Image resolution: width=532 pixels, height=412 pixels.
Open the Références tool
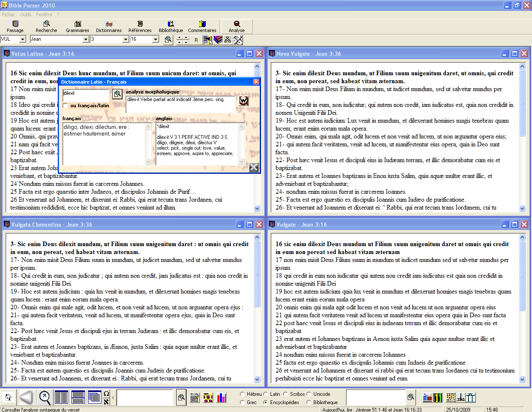(x=140, y=27)
